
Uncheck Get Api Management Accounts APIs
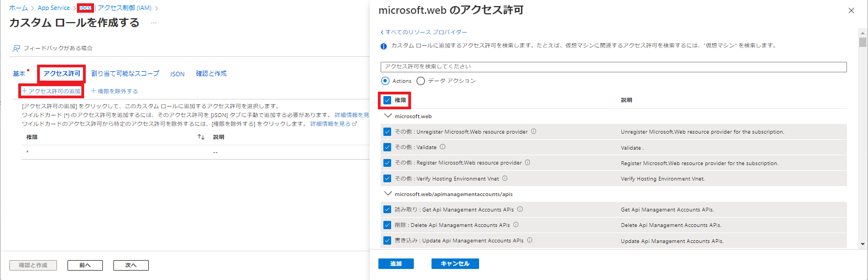point(387,209)
